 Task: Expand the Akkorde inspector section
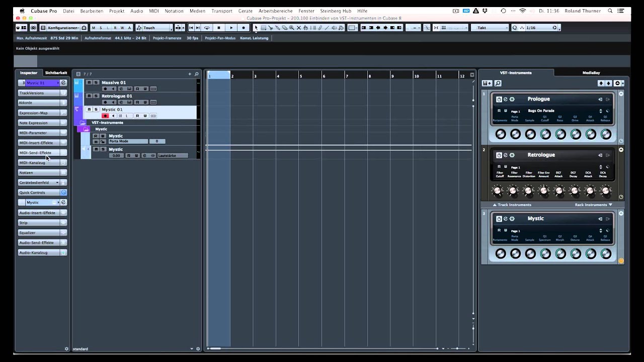[42, 103]
